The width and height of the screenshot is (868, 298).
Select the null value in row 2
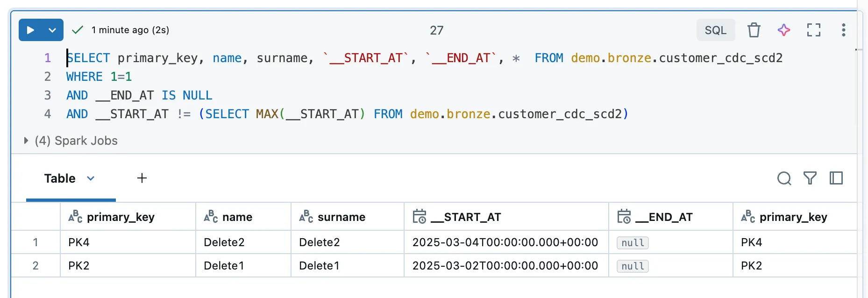point(633,266)
